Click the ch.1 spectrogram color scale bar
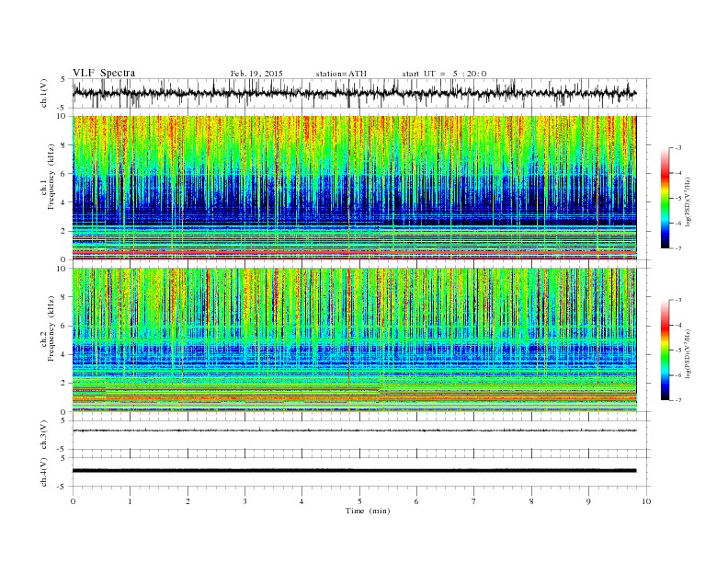This screenshot has height=563, width=728. [x=665, y=199]
